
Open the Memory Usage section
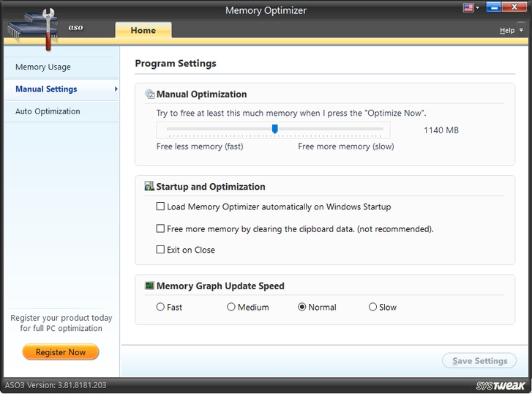61,67
